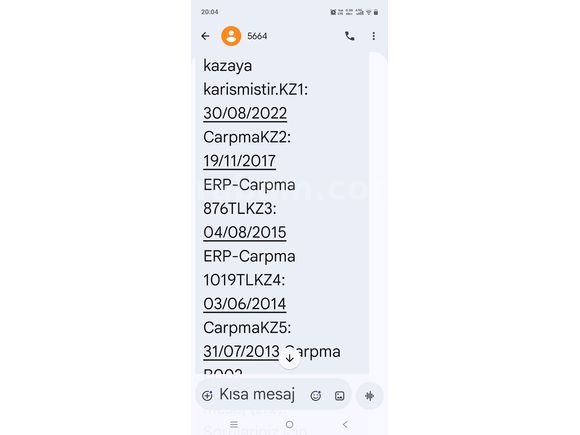
Task: Call 5664 with the phone icon
Action: pyautogui.click(x=350, y=36)
